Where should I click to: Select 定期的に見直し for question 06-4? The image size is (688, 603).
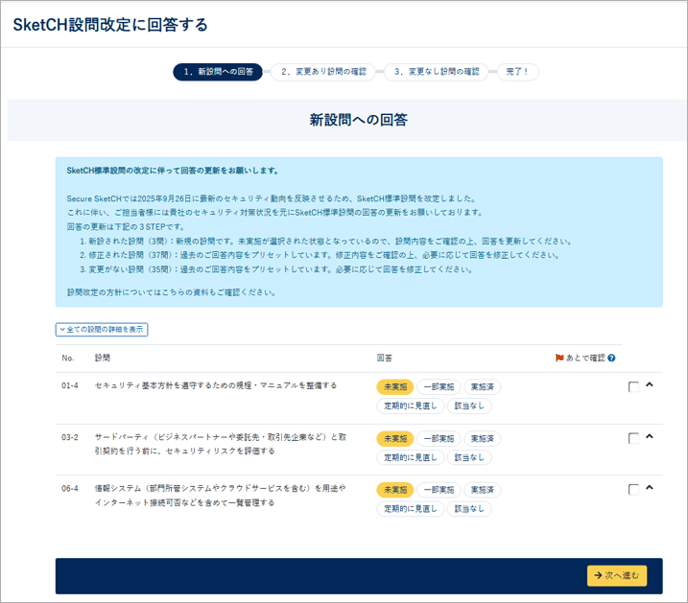pos(411,509)
